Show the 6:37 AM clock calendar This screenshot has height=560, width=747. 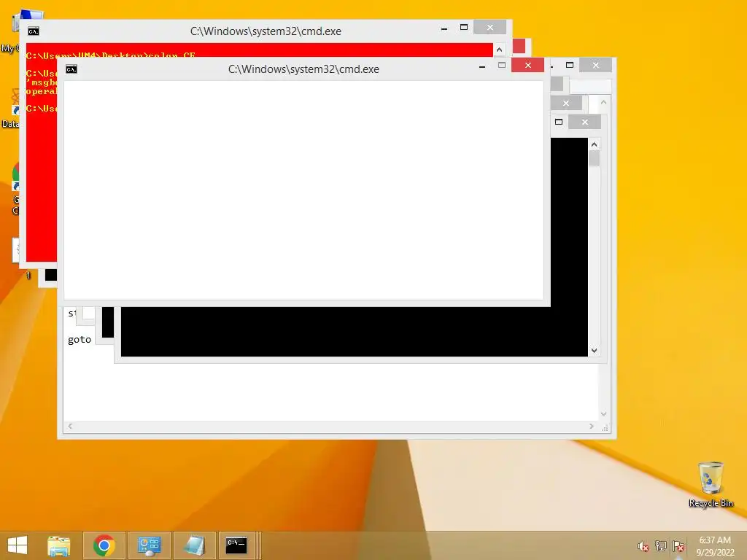tap(715, 546)
